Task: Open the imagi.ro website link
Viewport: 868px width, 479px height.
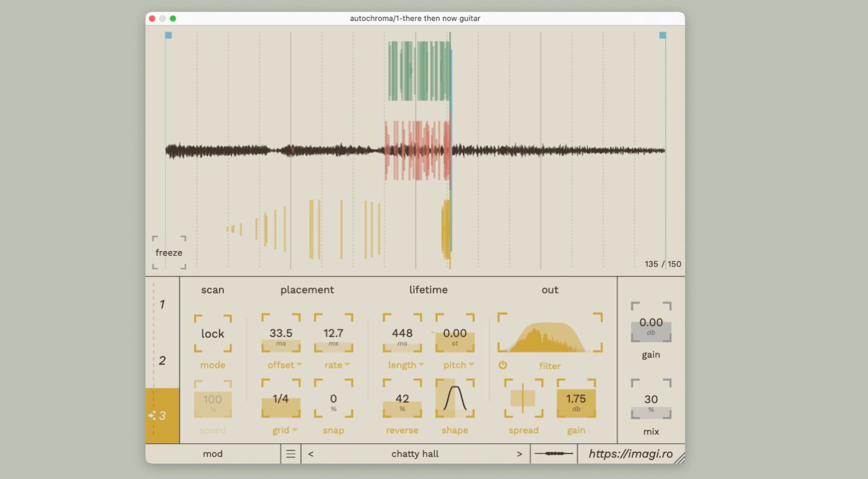Action: click(x=630, y=454)
